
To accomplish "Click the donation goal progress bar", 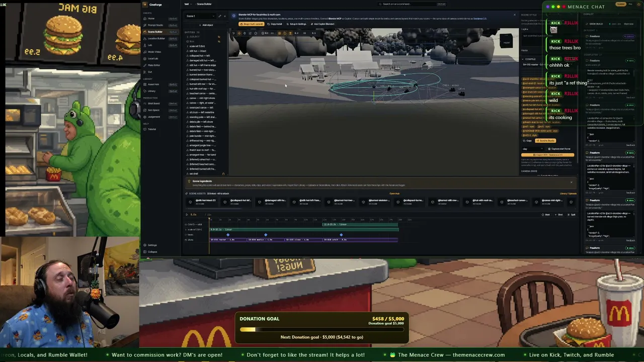I will tap(322, 330).
